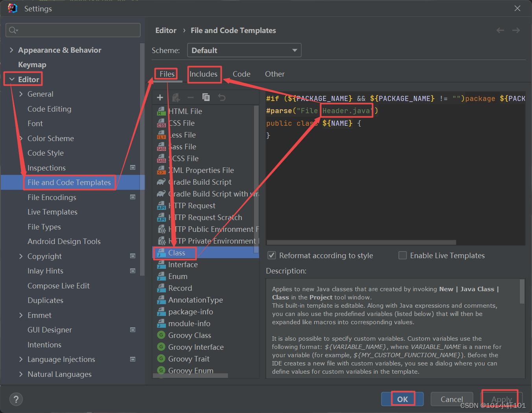Expand the Color Scheme node
The image size is (532, 413).
(21, 138)
